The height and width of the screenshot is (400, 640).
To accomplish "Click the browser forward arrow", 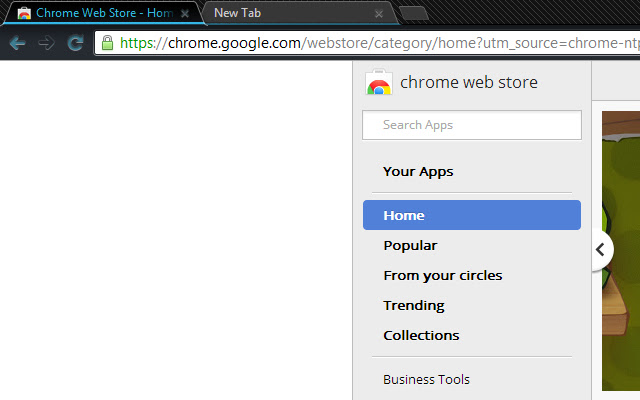I will click(46, 43).
